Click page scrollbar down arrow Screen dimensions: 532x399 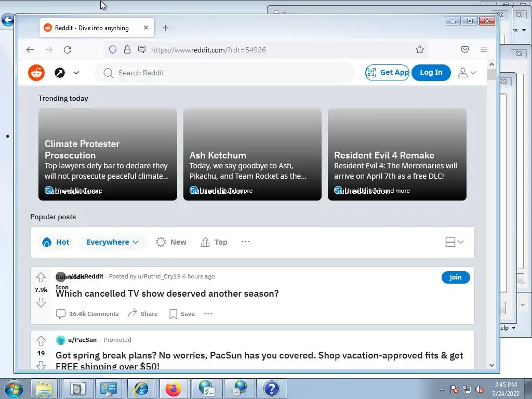tap(491, 365)
